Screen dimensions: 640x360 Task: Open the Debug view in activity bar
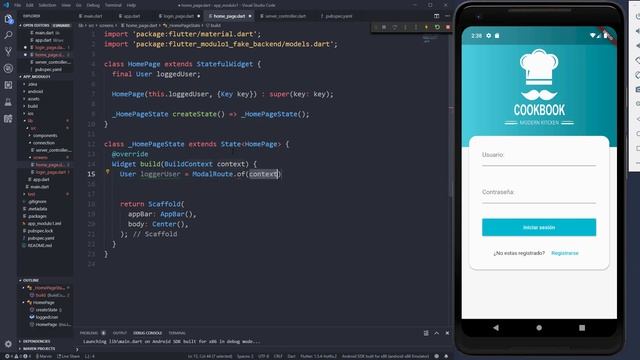tap(8, 68)
